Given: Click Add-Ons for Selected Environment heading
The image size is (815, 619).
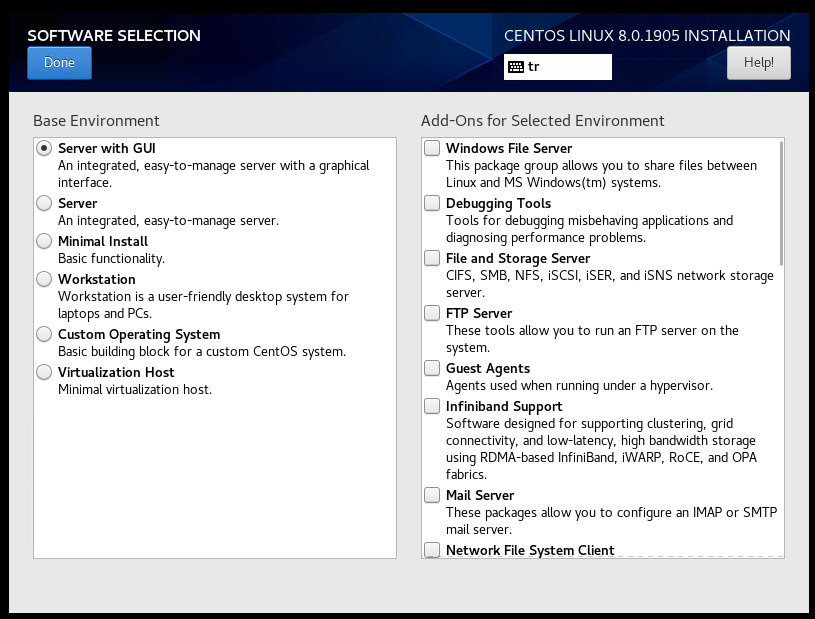Looking at the screenshot, I should pos(543,121).
